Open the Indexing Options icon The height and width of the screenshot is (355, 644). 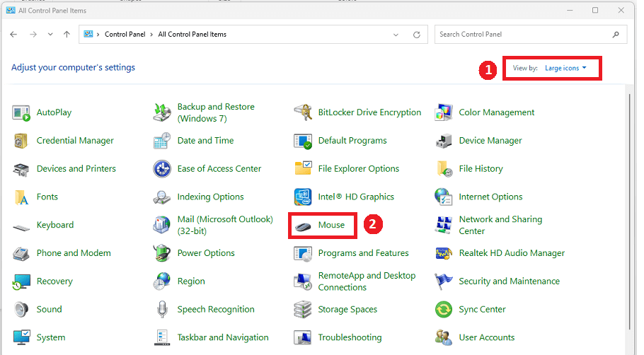coord(162,197)
